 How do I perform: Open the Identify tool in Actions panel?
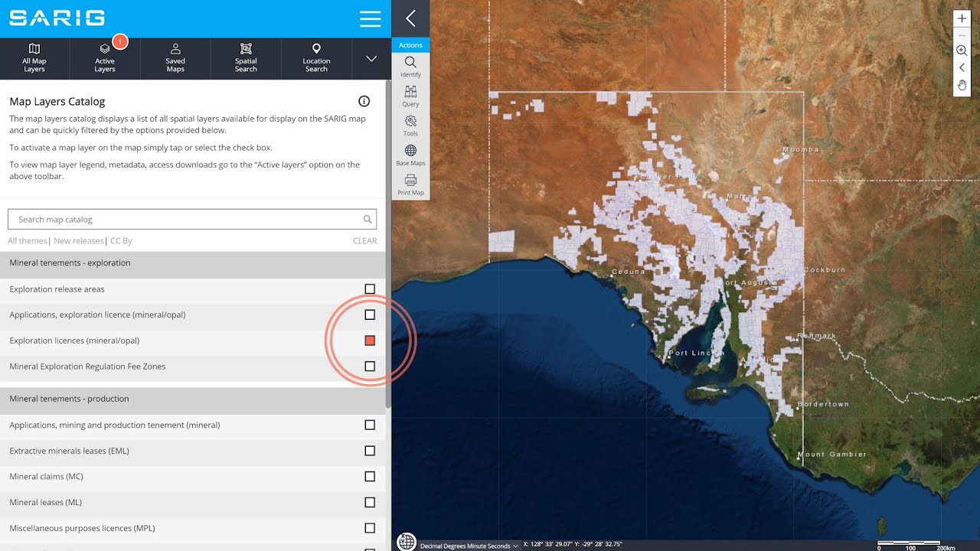(x=410, y=67)
